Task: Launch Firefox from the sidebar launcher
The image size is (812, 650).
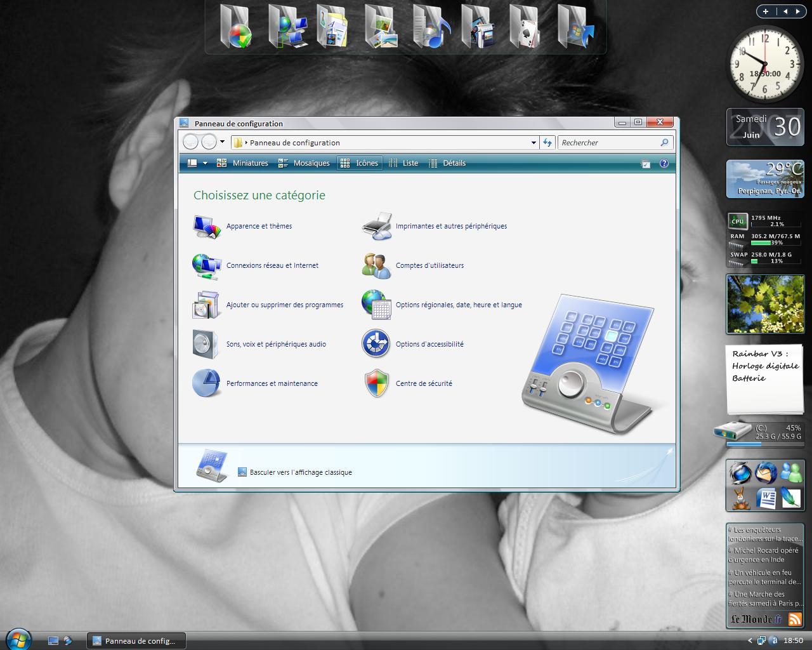Action: [x=740, y=473]
